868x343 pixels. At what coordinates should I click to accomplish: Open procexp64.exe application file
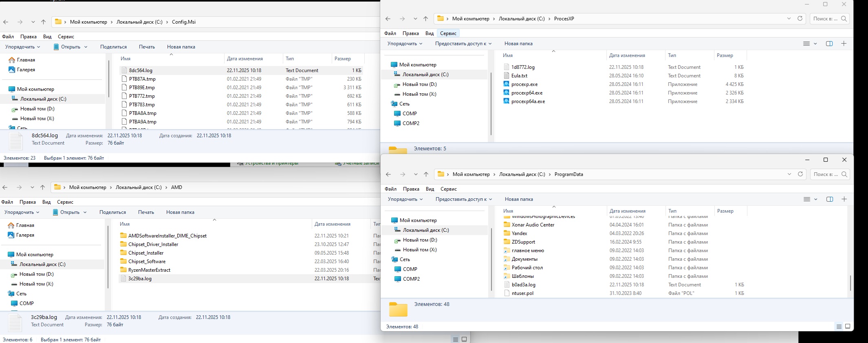[x=527, y=93]
